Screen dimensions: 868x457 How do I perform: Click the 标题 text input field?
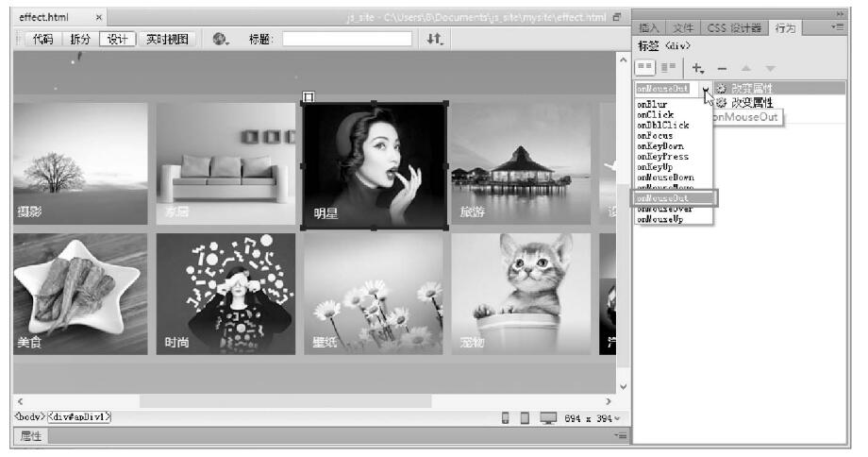click(347, 40)
